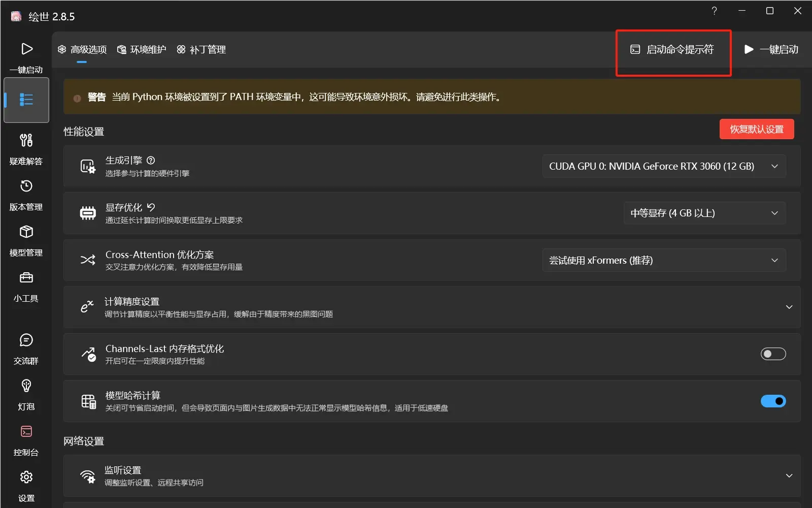Click the 网络设置 section heading
812x508 pixels.
[x=84, y=441]
